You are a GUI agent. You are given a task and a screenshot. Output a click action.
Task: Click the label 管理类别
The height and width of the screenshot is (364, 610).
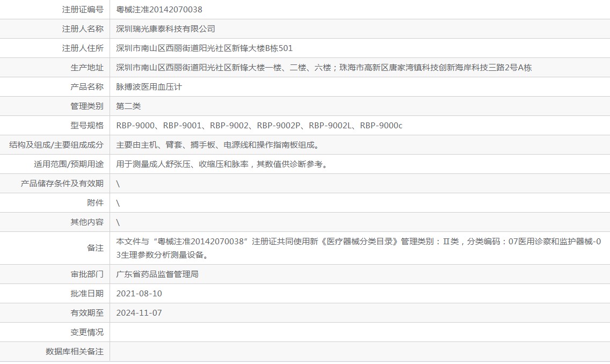[x=87, y=106]
